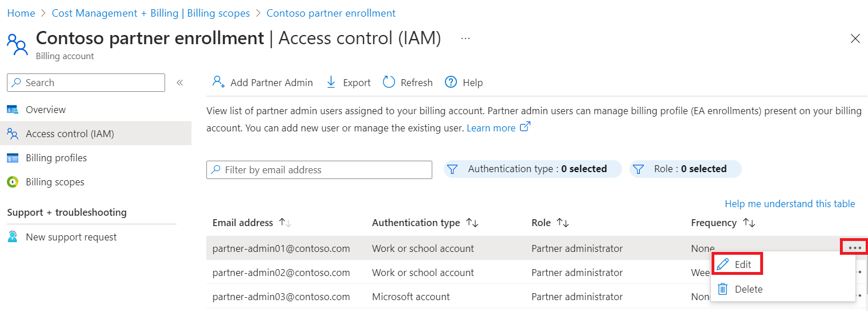Click the ellipsis for partner-admin01 row
This screenshot has width=868, height=311.
pyautogui.click(x=855, y=248)
